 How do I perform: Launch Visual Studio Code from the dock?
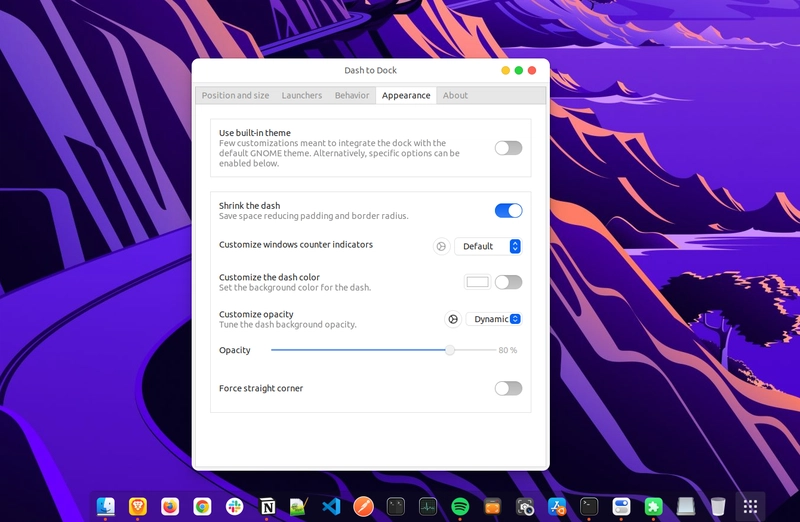point(331,506)
